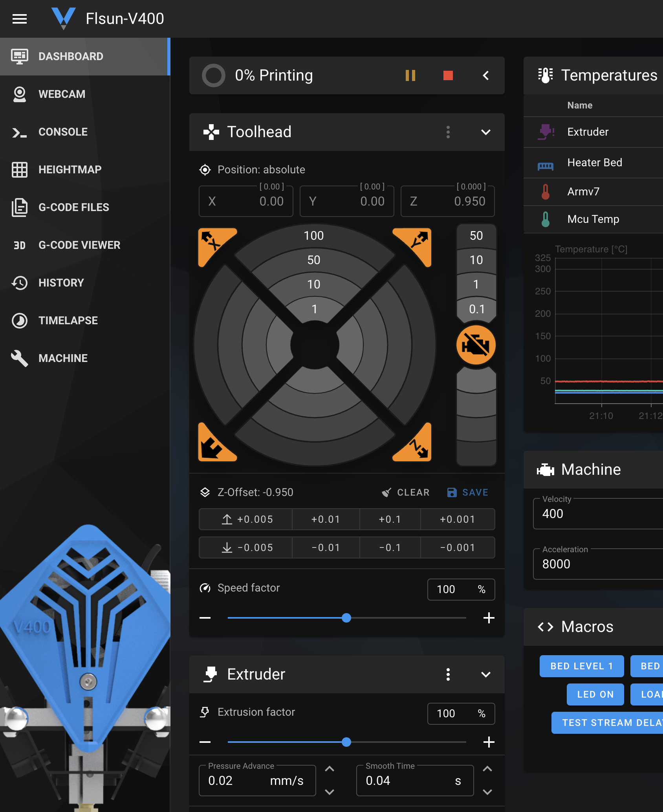Viewport: 663px width, 812px height.
Task: Decrement Pressure Advance with down arrow
Action: [330, 792]
